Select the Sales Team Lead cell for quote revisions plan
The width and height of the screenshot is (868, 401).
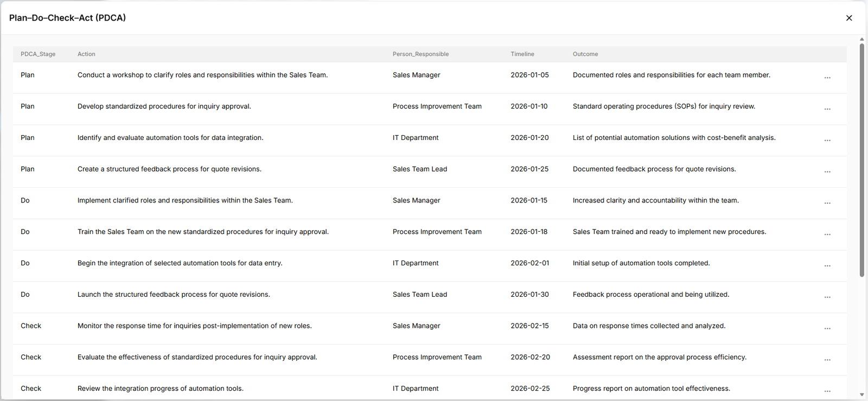[x=420, y=169]
